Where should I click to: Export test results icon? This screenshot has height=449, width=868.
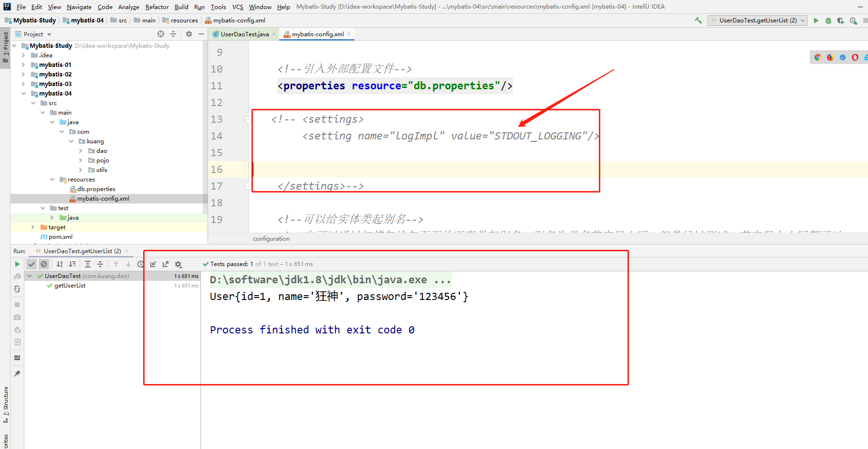pos(166,264)
